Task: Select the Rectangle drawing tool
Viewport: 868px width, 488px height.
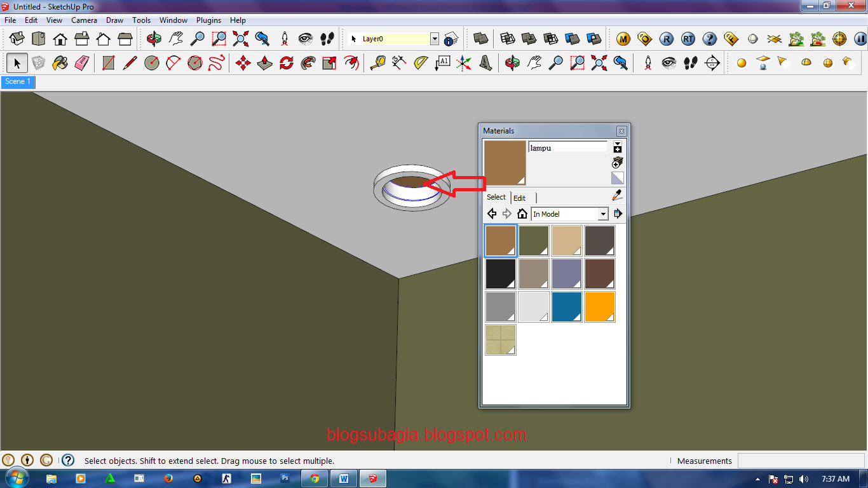Action: coord(109,63)
